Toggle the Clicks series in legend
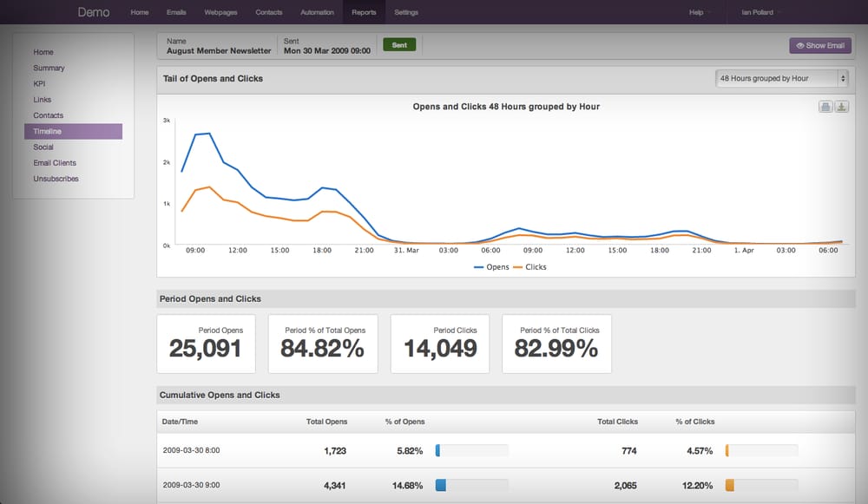868x504 pixels. pos(530,267)
